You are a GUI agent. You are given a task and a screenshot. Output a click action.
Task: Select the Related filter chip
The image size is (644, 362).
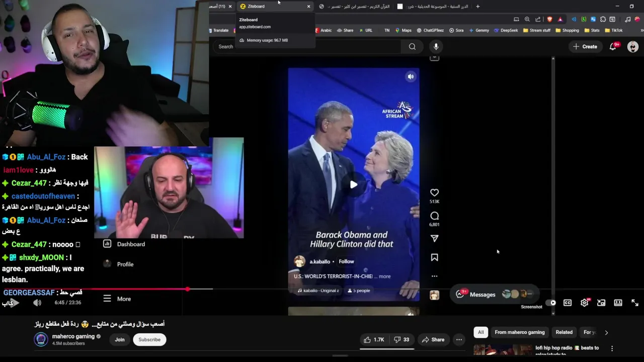click(564, 332)
